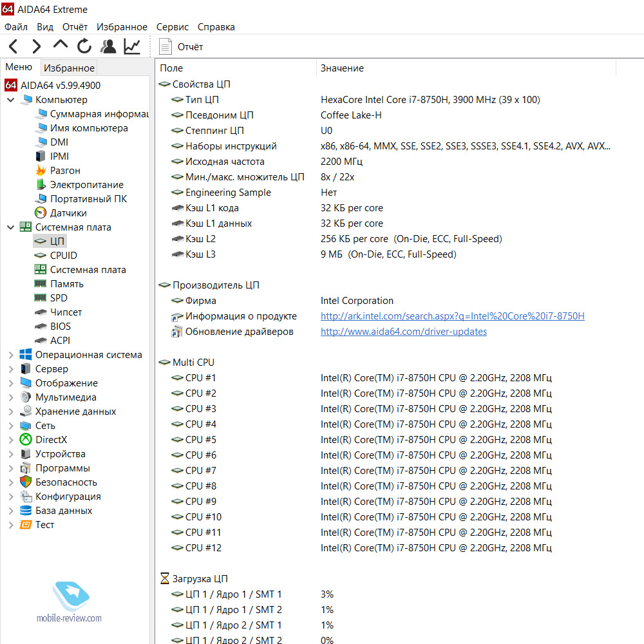
Task: Expand the Устройства tree node
Action: coord(11,454)
